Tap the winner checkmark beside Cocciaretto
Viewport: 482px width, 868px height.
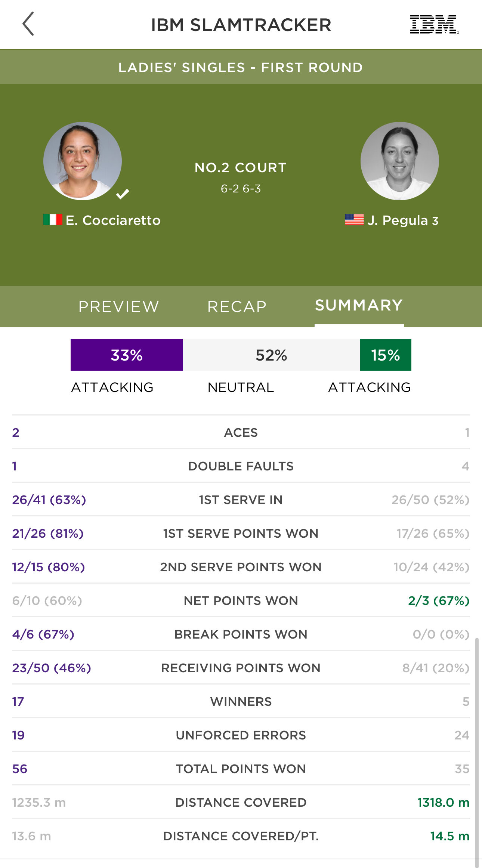click(x=123, y=194)
